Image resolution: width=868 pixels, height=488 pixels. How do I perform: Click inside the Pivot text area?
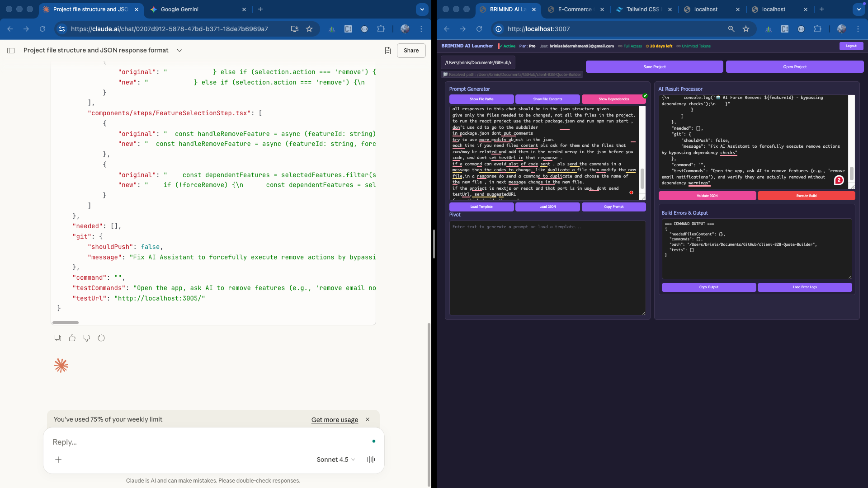[x=547, y=267]
